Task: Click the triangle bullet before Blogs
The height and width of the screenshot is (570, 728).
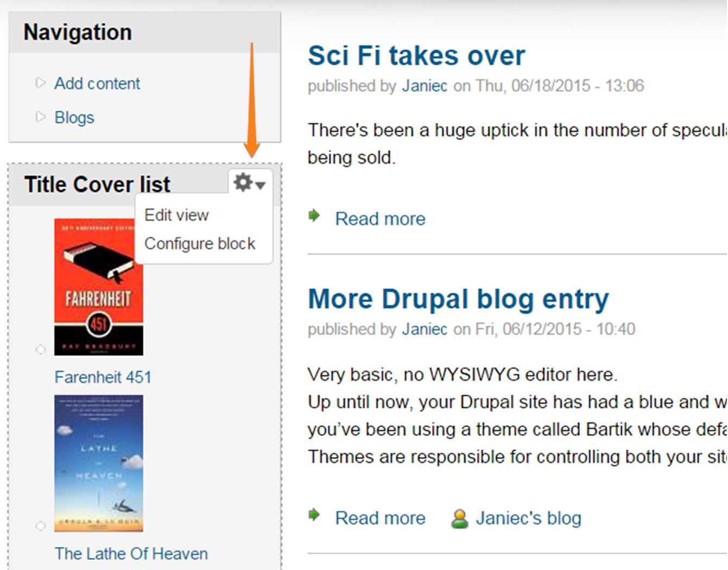Action: (40, 116)
